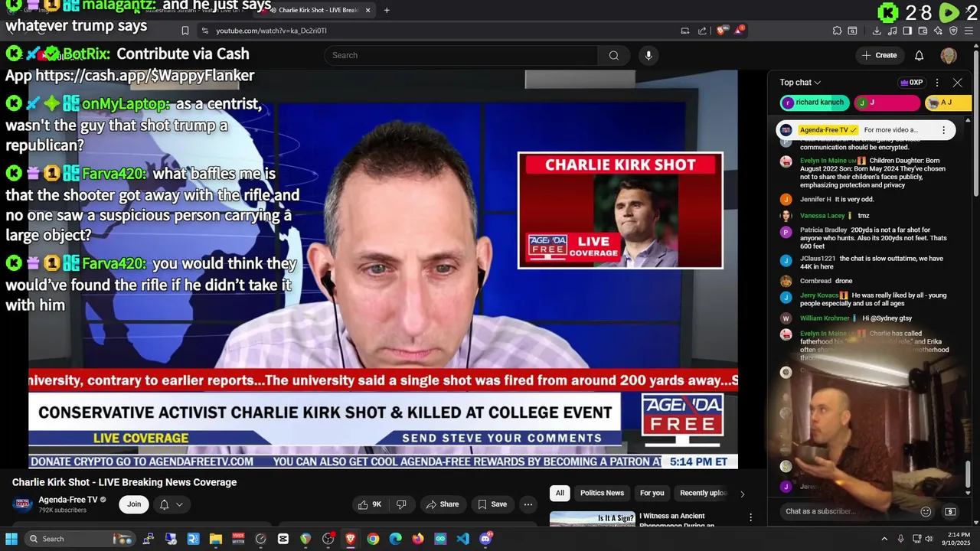Screen dimensions: 980x551
Task: Open system clock showing 2:14 PM
Action: (x=958, y=539)
